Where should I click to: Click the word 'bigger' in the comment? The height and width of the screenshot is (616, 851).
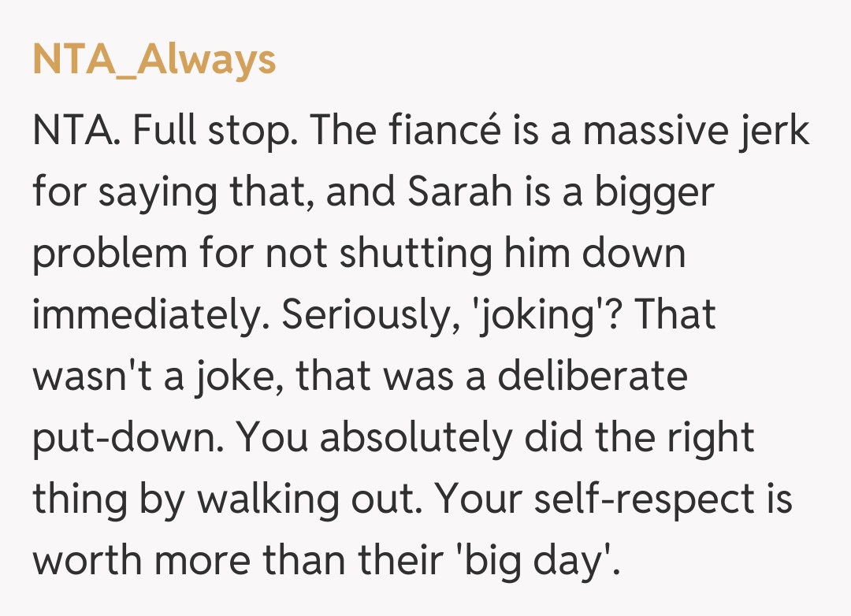tap(654, 191)
